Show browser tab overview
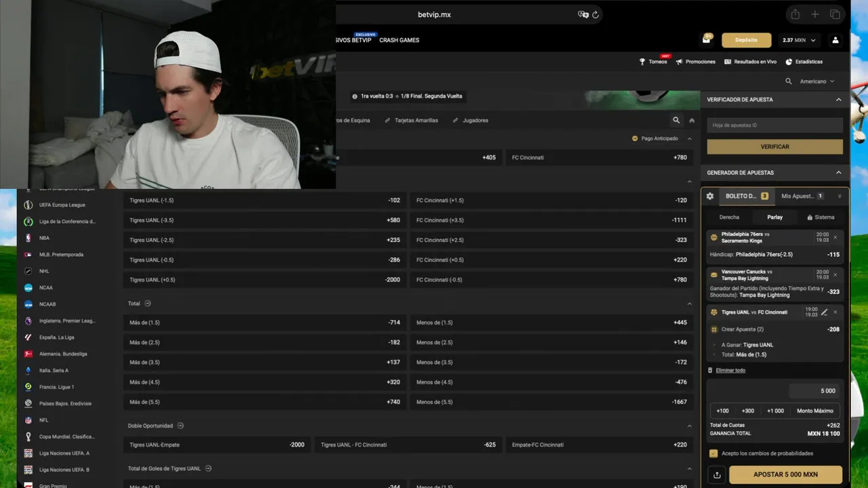This screenshot has height=488, width=868. [835, 14]
